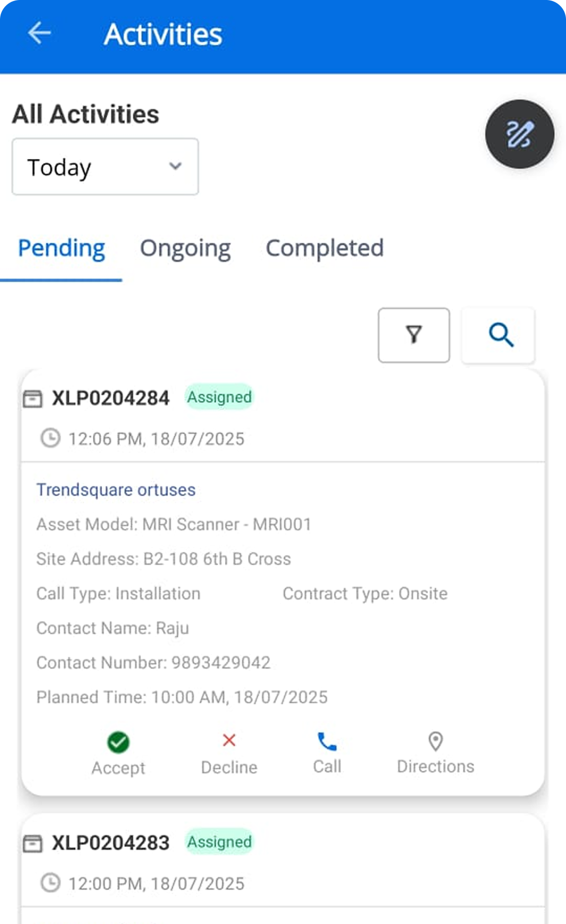Click the Assigned badge on XLP0204283
Image resolution: width=566 pixels, height=924 pixels.
point(219,842)
